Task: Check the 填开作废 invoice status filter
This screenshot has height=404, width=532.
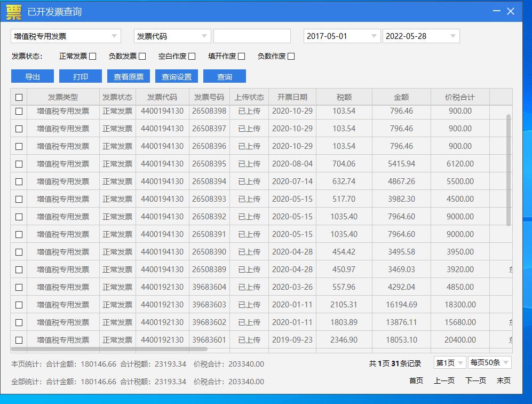Action: [x=241, y=56]
